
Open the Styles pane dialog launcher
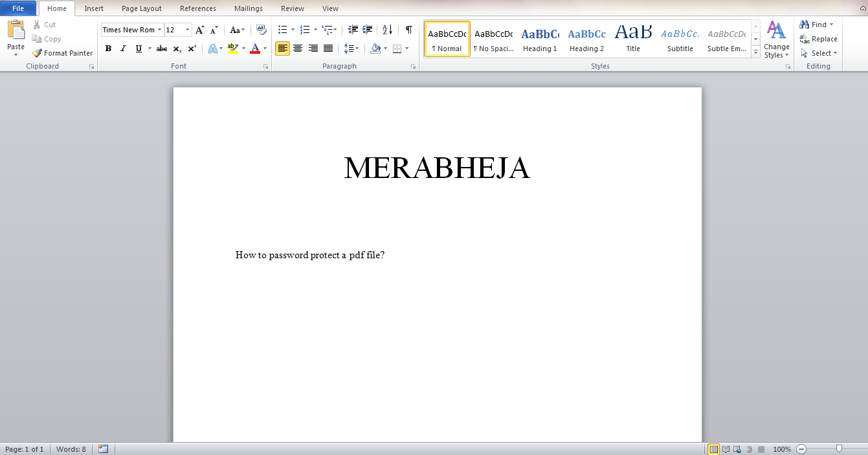point(788,67)
